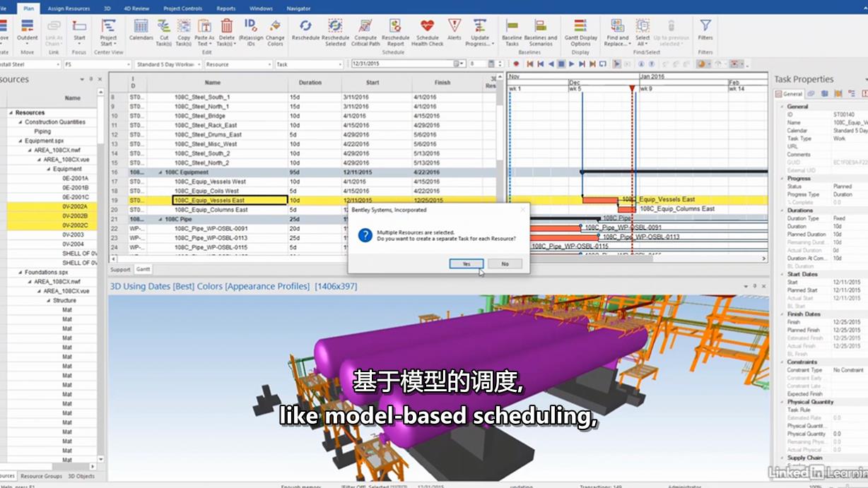Select the 108C_Steel_Bridge task row
Viewport: 868px width, 488px height.
[304, 116]
